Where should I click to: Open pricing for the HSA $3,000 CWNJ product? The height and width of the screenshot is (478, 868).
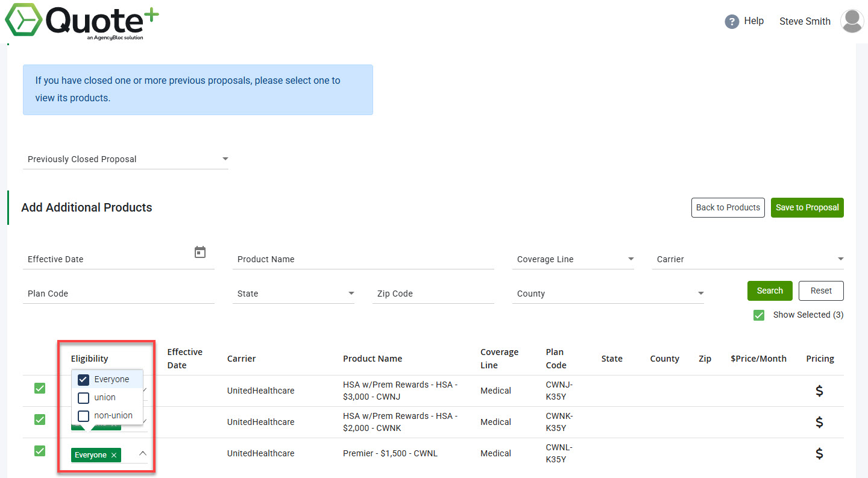[x=819, y=391]
